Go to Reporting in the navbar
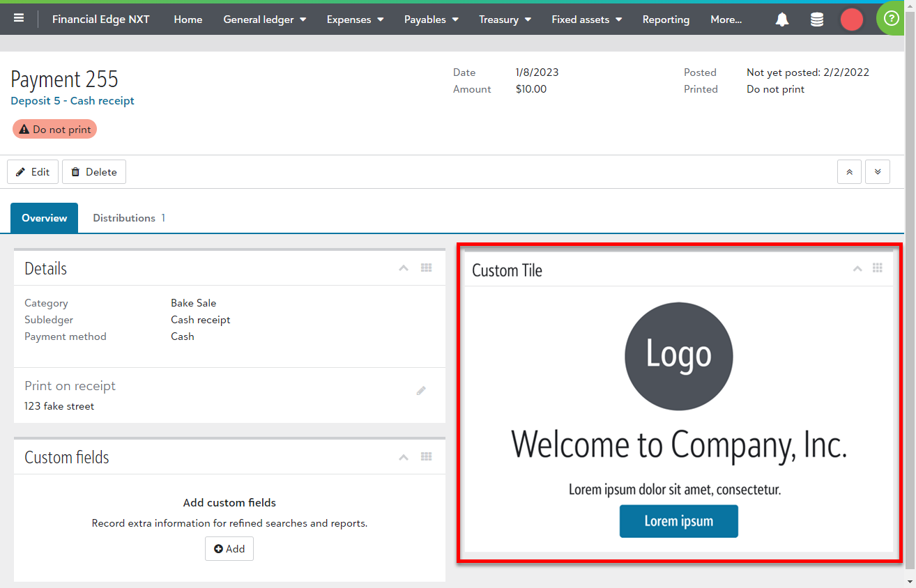This screenshot has height=588, width=916. pos(666,20)
